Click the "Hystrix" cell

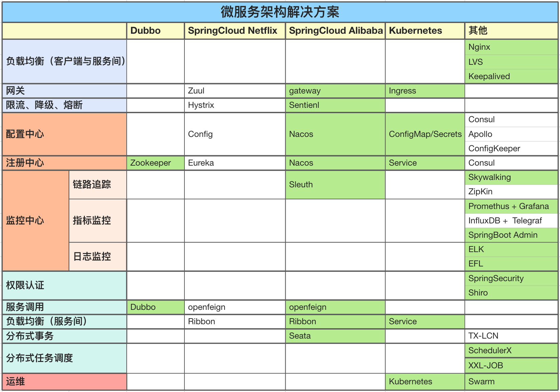coord(235,105)
